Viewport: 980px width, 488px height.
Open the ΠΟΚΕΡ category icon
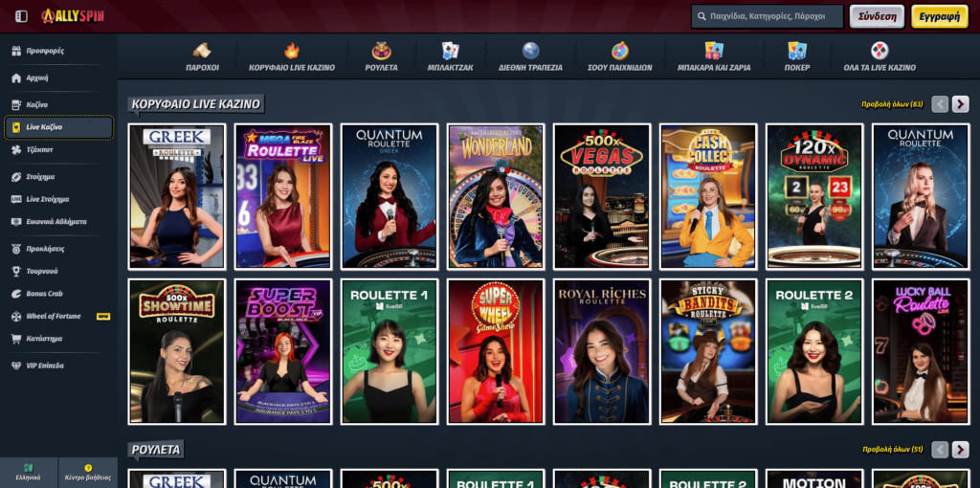click(796, 52)
